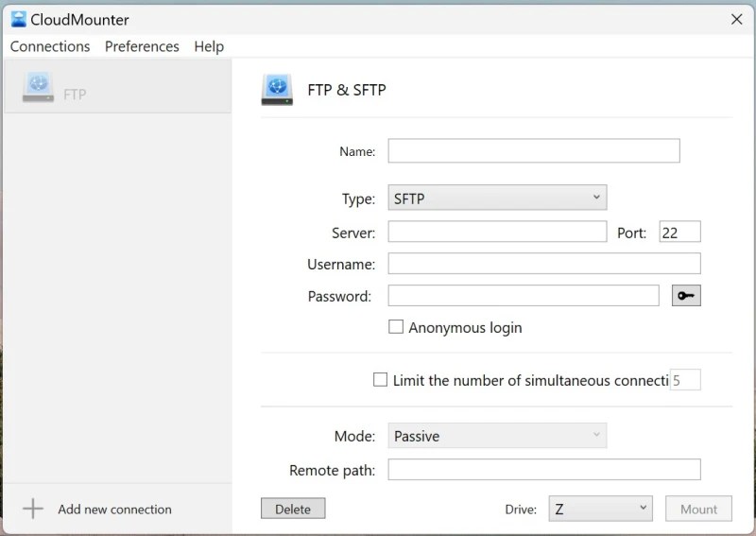Close the CloudMounter window
Viewport: 756px width, 536px height.
(736, 19)
